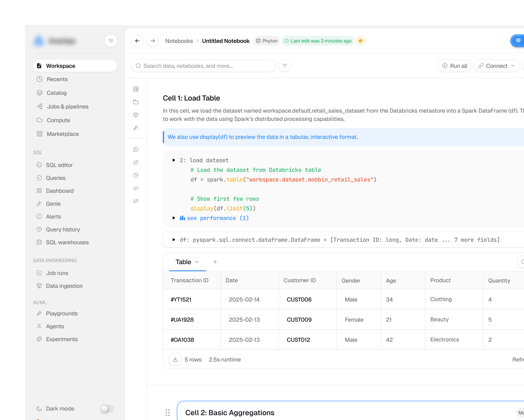Click the star favorite icon
Screen dimensions: 524x420
360,41
